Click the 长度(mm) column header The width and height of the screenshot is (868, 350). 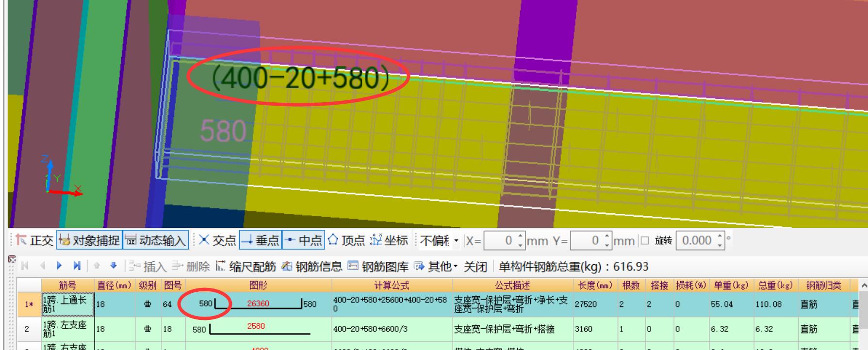click(595, 285)
